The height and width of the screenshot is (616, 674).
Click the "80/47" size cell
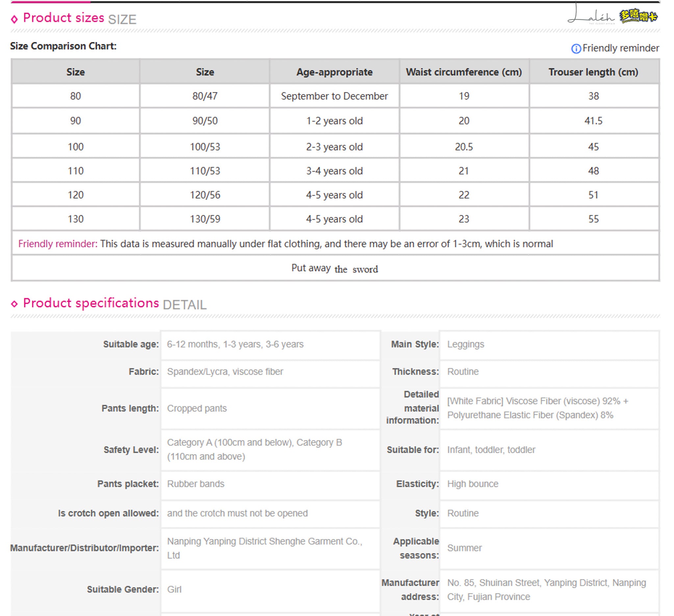205,96
